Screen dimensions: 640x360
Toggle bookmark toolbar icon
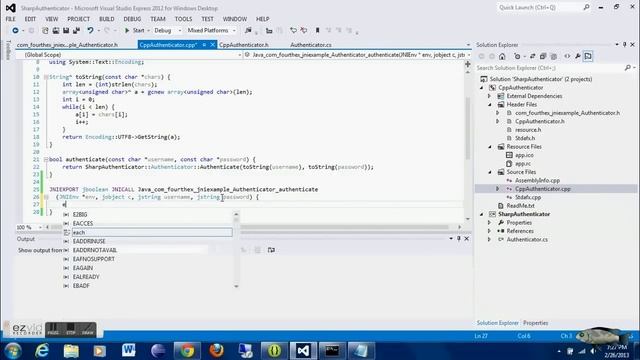pyautogui.click(x=317, y=31)
